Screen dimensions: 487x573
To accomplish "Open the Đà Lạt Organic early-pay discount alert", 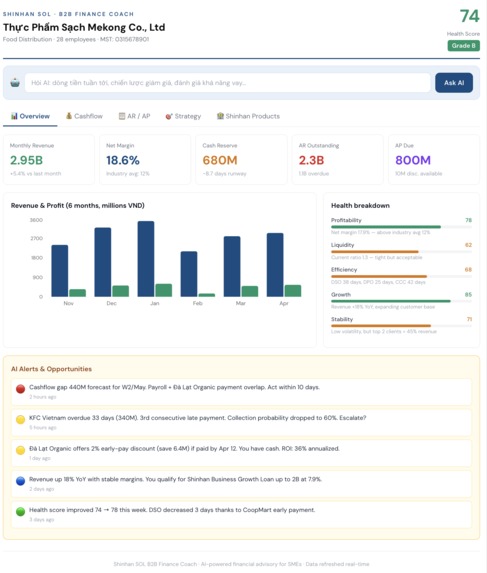I will click(241, 453).
